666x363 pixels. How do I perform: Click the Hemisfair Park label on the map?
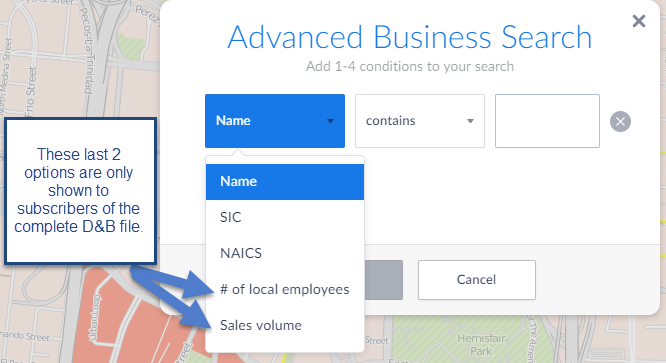[x=481, y=344]
